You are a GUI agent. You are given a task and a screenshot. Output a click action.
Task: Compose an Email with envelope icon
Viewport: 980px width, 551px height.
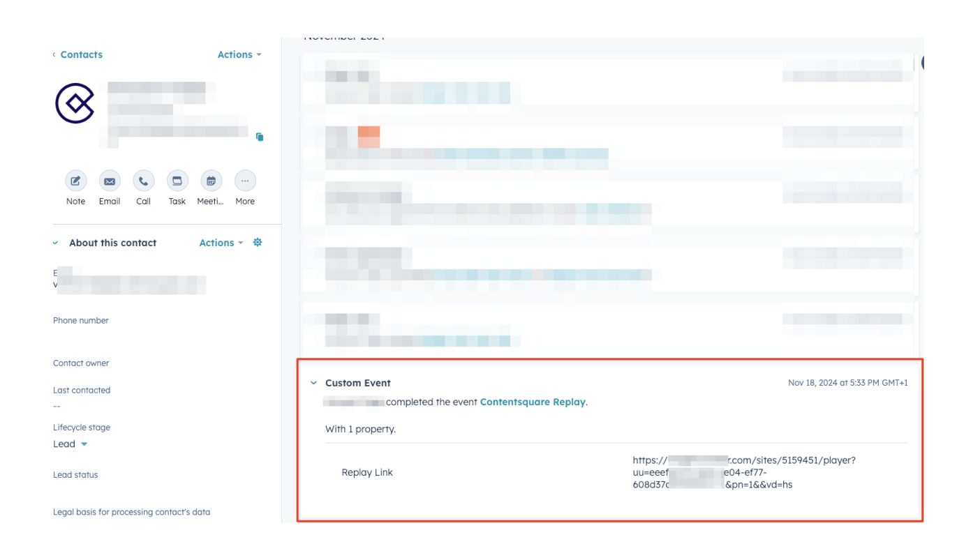click(x=110, y=181)
